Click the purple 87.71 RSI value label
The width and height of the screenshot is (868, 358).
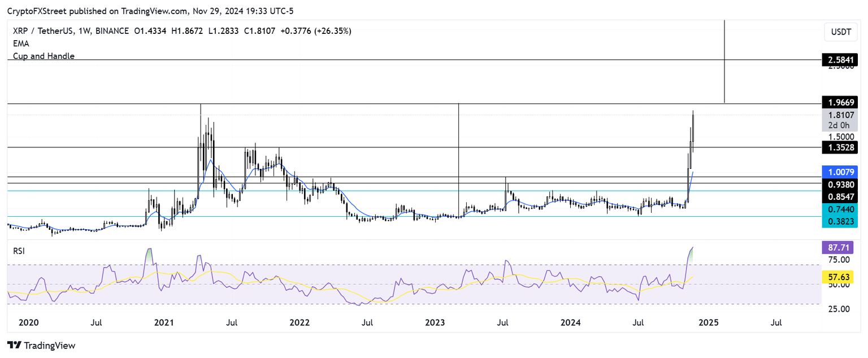coord(840,247)
